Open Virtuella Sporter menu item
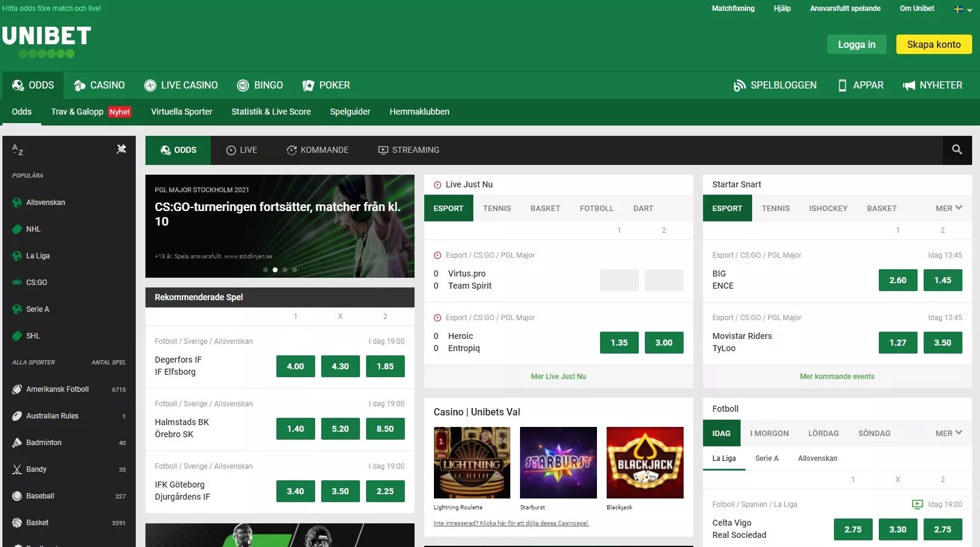980x547 pixels. [x=181, y=112]
